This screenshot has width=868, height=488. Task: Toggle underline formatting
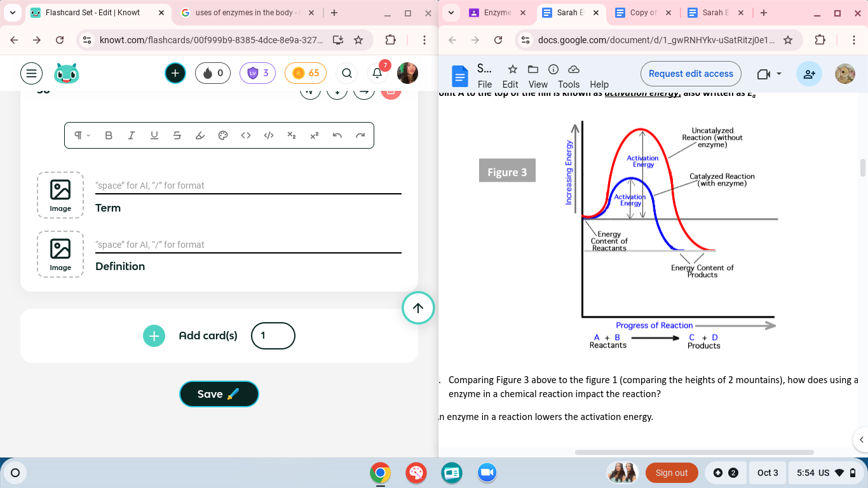[154, 135]
